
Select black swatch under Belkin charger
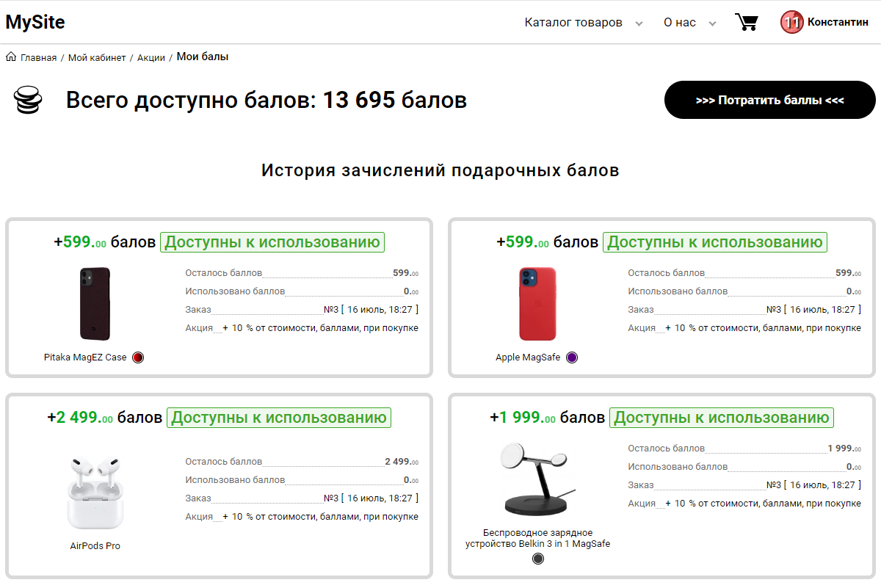(538, 559)
